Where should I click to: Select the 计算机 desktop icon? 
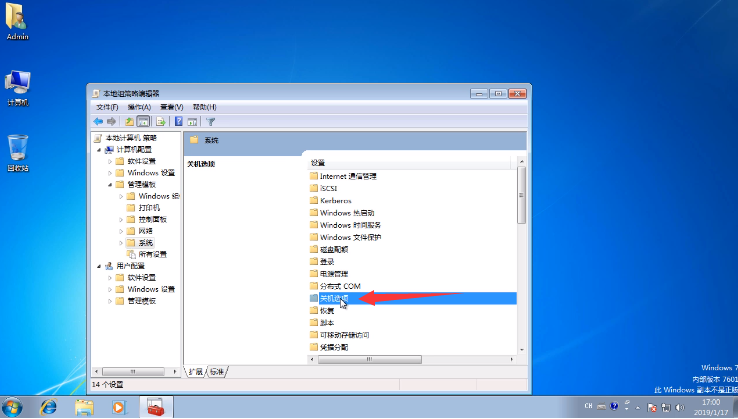tap(17, 88)
